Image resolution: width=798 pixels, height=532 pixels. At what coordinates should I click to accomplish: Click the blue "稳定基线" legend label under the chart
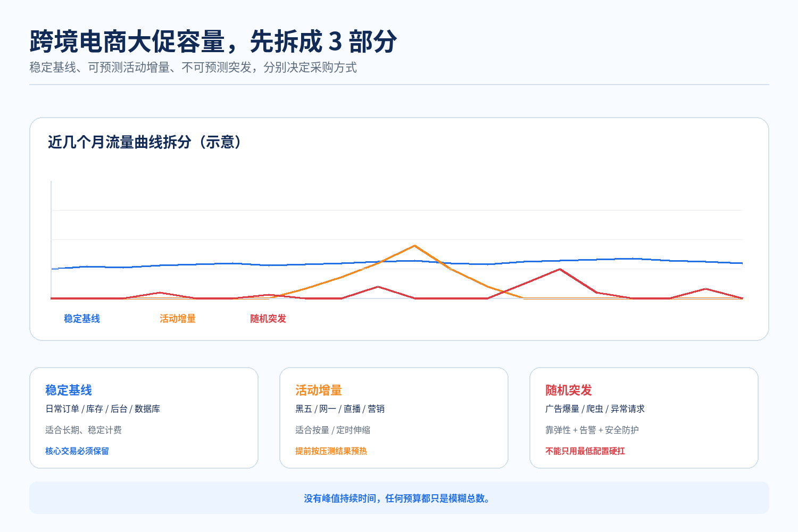tap(82, 319)
